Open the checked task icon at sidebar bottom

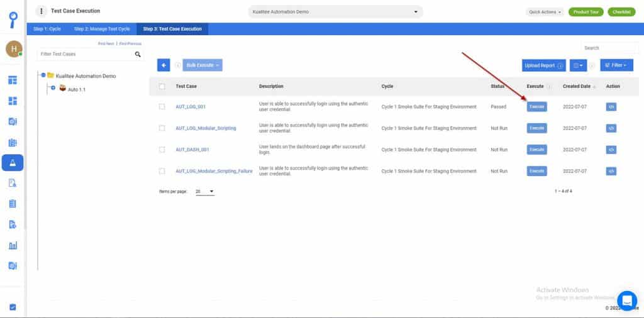pos(13,307)
